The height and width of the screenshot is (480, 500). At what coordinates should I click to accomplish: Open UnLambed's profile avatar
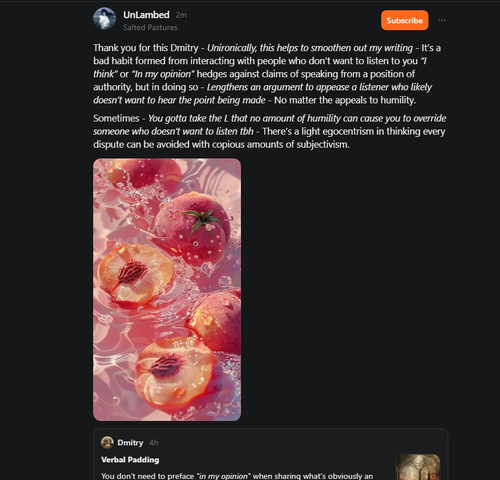click(x=104, y=19)
